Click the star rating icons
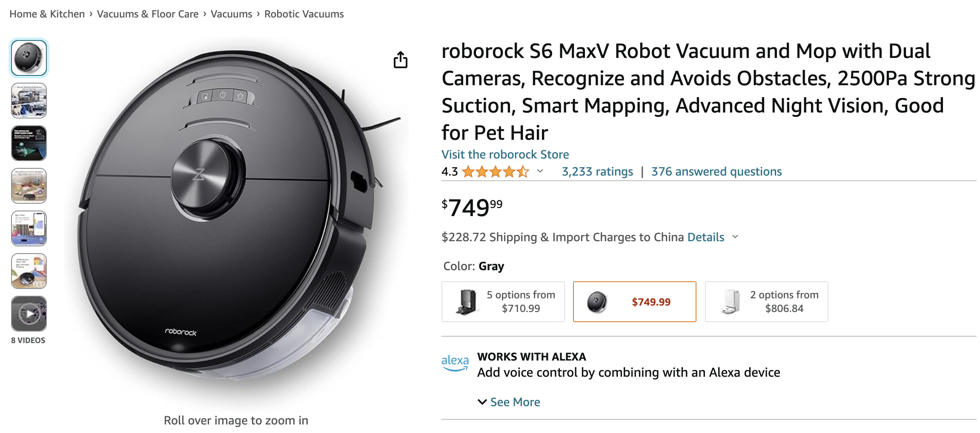 [495, 172]
